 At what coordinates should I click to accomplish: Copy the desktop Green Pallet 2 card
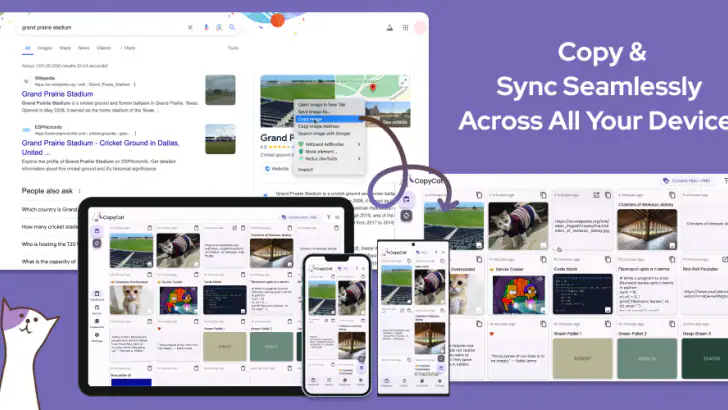point(672,324)
